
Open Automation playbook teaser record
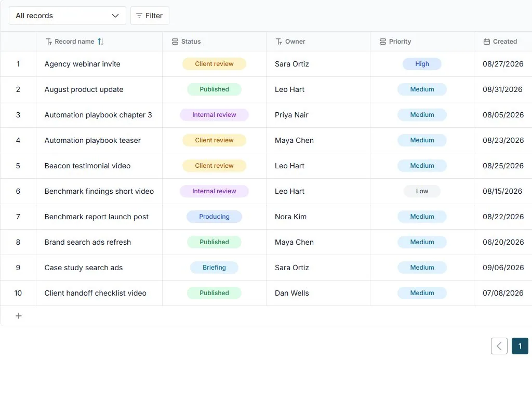coord(92,140)
